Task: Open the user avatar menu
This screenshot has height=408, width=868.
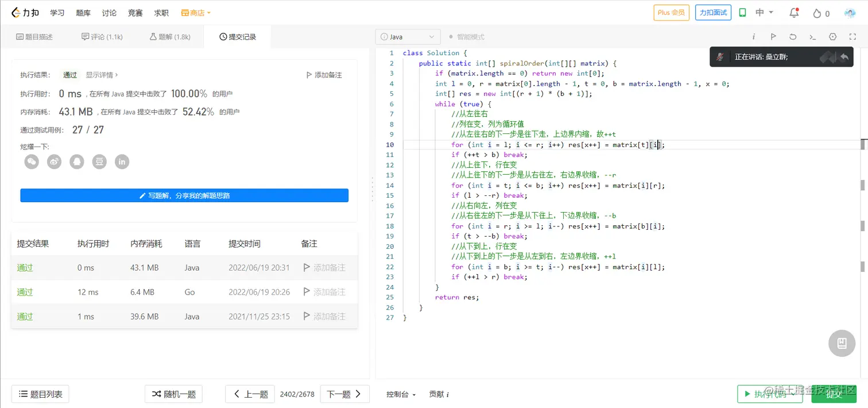Action: point(850,13)
